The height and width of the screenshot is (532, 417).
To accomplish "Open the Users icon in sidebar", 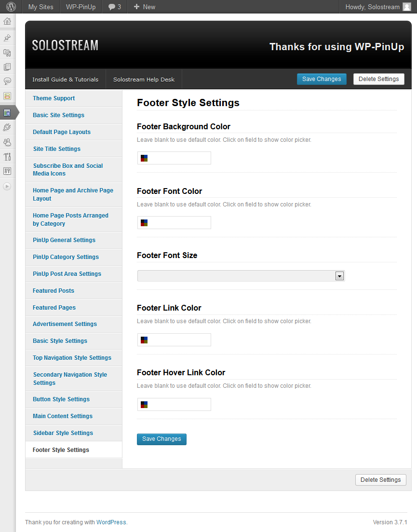I will (x=7, y=142).
